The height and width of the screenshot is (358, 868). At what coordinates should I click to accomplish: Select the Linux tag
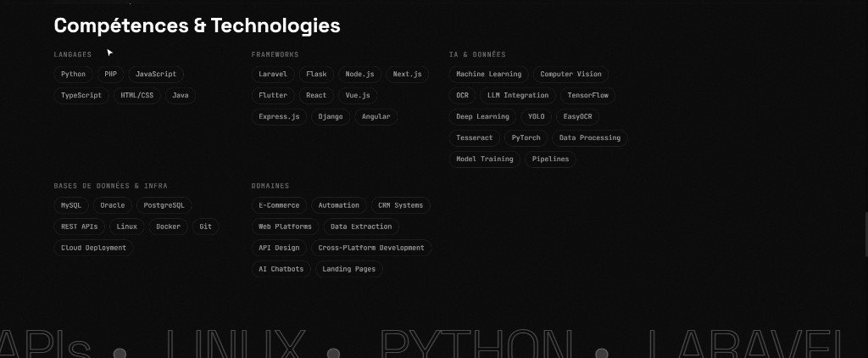[x=127, y=227]
